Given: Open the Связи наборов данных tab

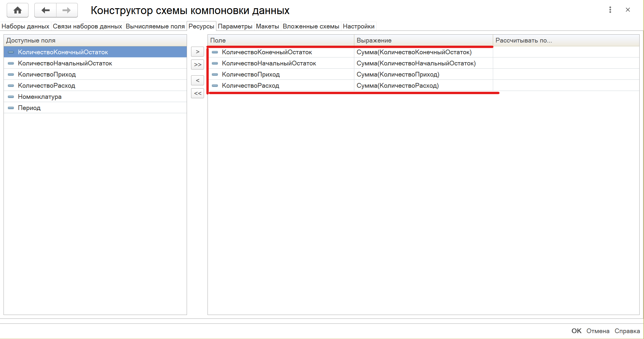Looking at the screenshot, I should 87,26.
